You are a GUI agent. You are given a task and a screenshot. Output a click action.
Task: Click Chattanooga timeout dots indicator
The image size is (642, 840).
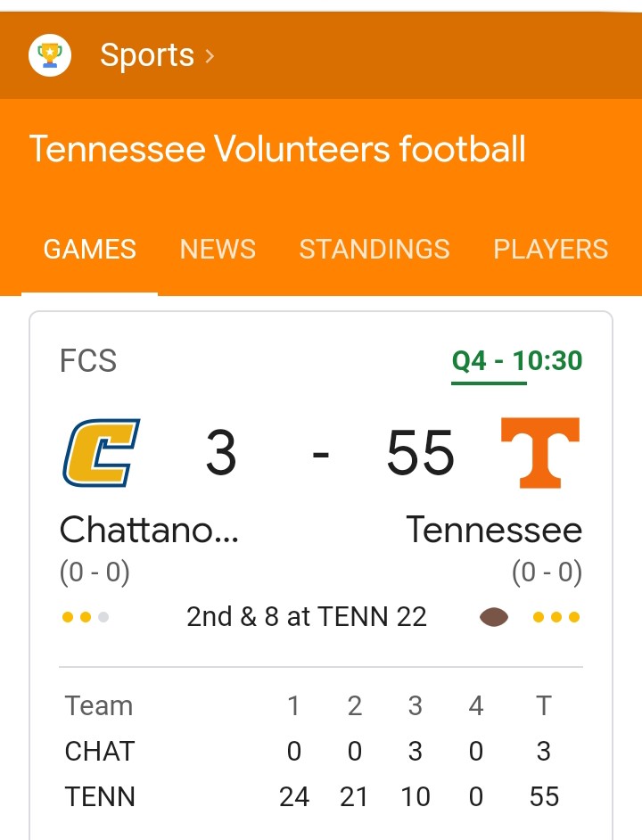coord(86,617)
